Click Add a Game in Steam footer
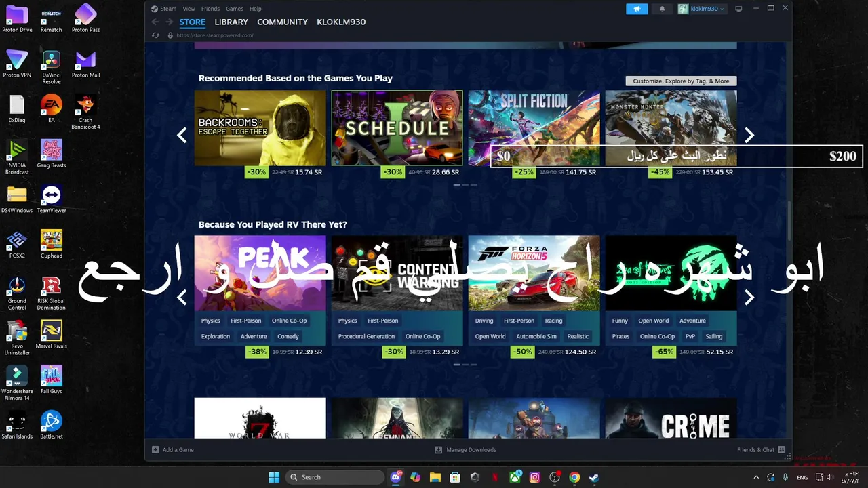This screenshot has width=868, height=488. tap(173, 449)
